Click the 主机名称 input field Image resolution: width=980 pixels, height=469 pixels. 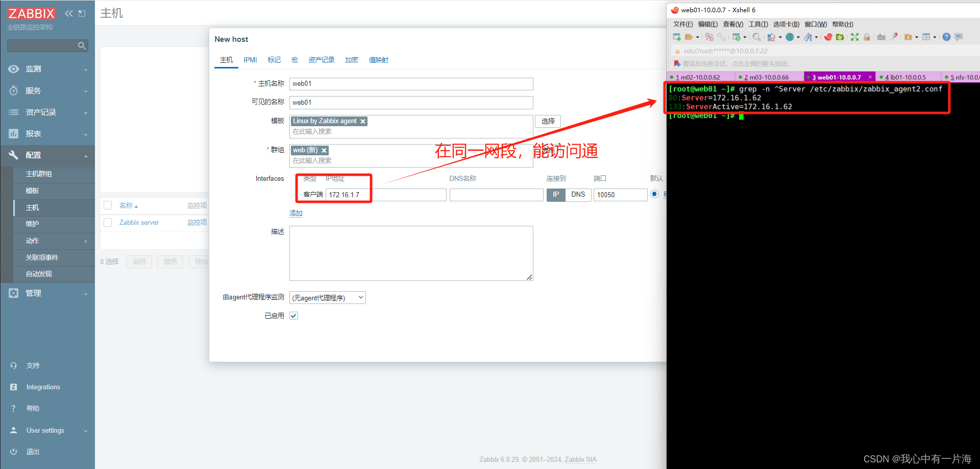[411, 84]
